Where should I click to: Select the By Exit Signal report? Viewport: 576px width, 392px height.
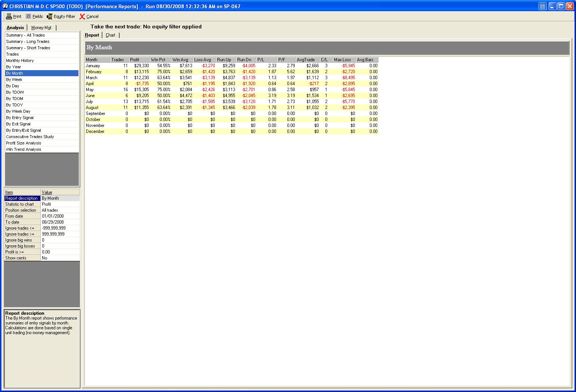[42, 124]
